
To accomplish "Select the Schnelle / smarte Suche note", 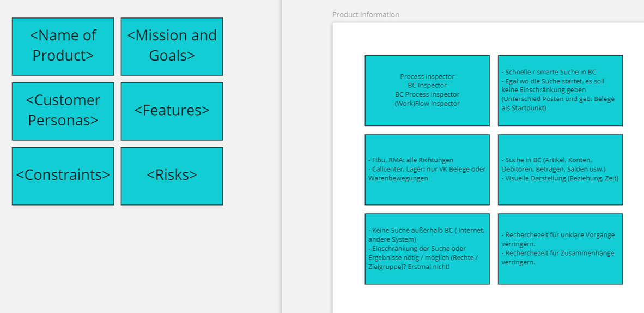I will (x=560, y=91).
